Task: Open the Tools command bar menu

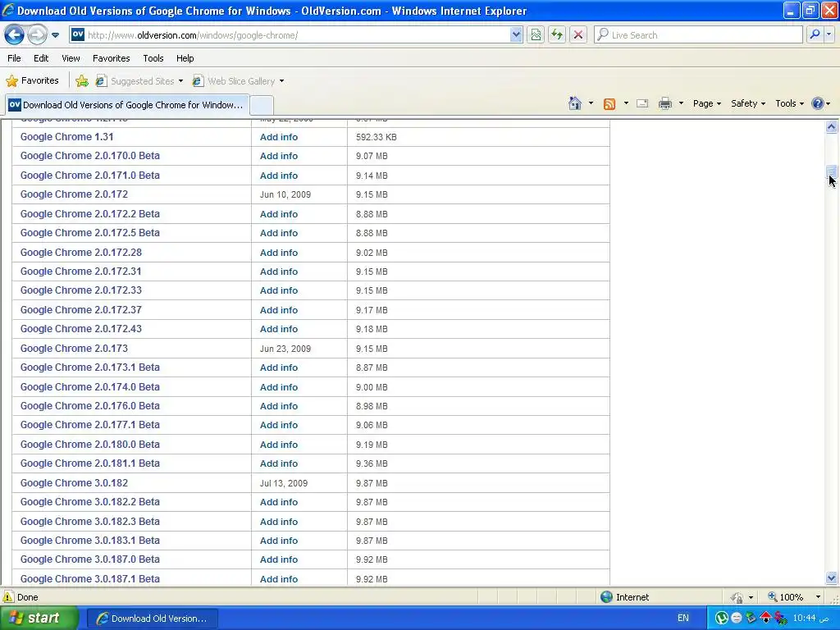Action: click(x=789, y=103)
